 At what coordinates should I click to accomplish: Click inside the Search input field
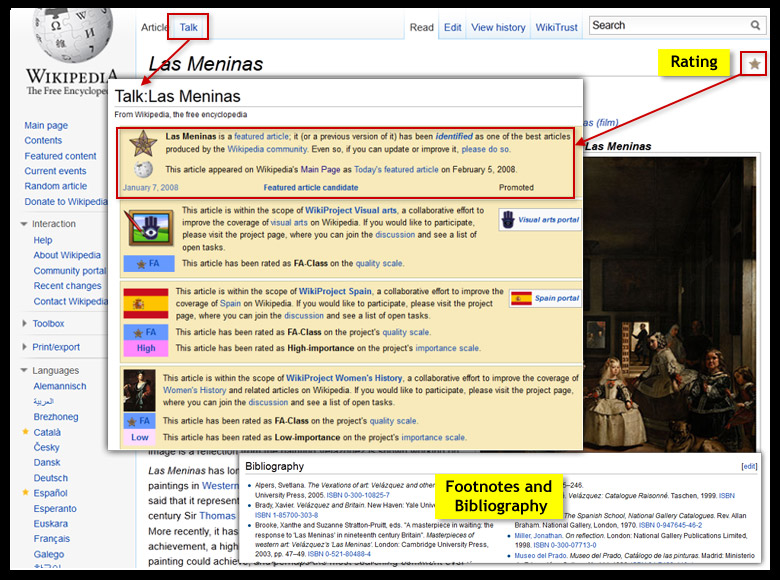tap(665, 26)
